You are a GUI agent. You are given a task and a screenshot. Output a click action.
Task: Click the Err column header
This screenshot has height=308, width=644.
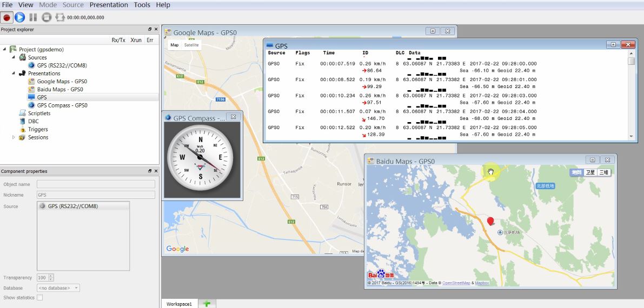[150, 40]
